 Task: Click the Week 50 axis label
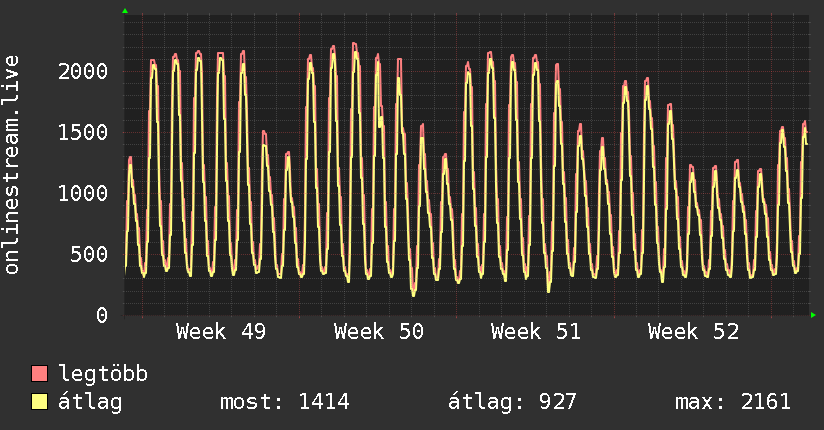(379, 332)
